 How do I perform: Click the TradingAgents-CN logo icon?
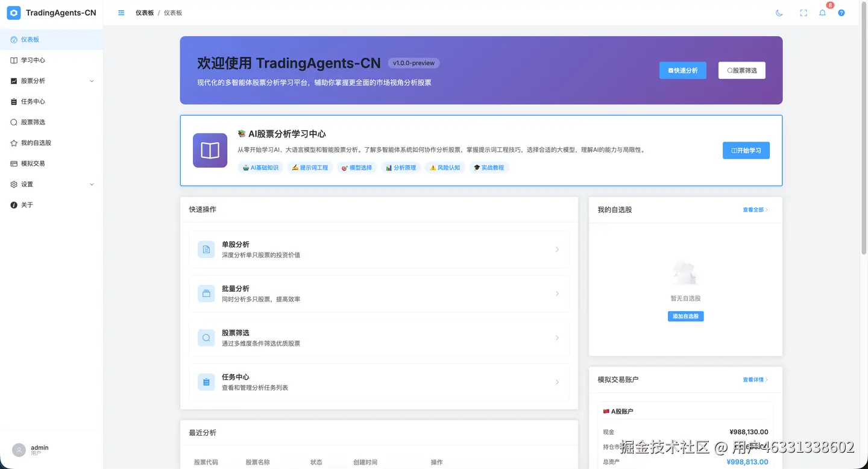[13, 13]
